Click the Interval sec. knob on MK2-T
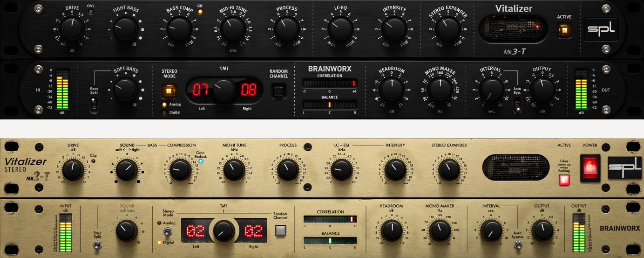This screenshot has height=258, width=644. pyautogui.click(x=491, y=230)
